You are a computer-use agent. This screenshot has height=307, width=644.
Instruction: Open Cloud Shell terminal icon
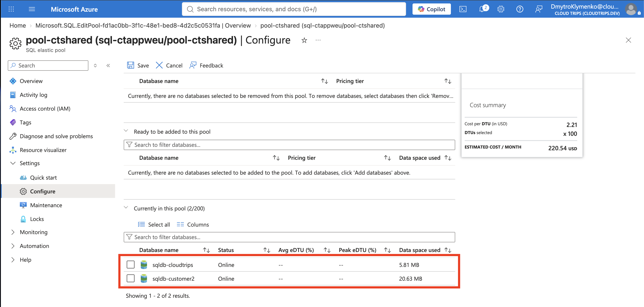pos(463,9)
